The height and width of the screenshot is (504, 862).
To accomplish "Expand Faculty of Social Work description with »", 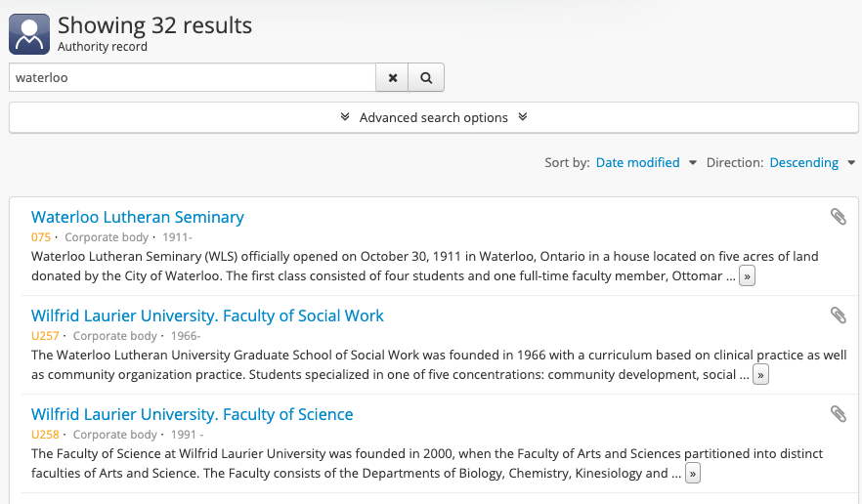I will (760, 375).
